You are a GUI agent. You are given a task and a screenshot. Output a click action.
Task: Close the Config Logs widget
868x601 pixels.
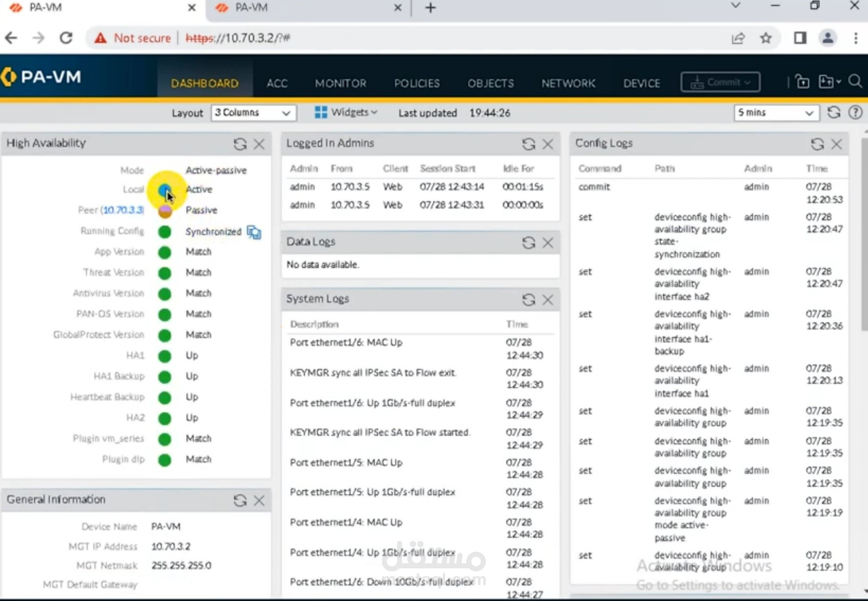[837, 144]
